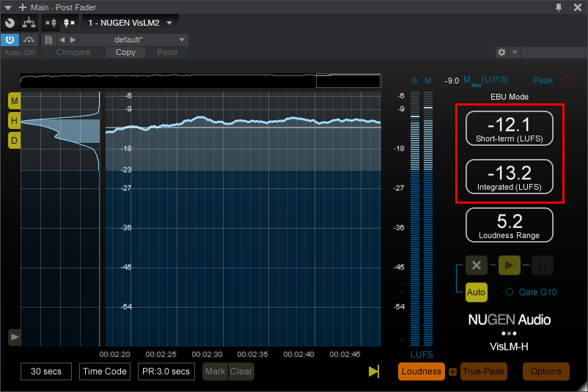The image size is (588, 392).
Task: Expand the arrow beside the gear
Action: [x=515, y=52]
